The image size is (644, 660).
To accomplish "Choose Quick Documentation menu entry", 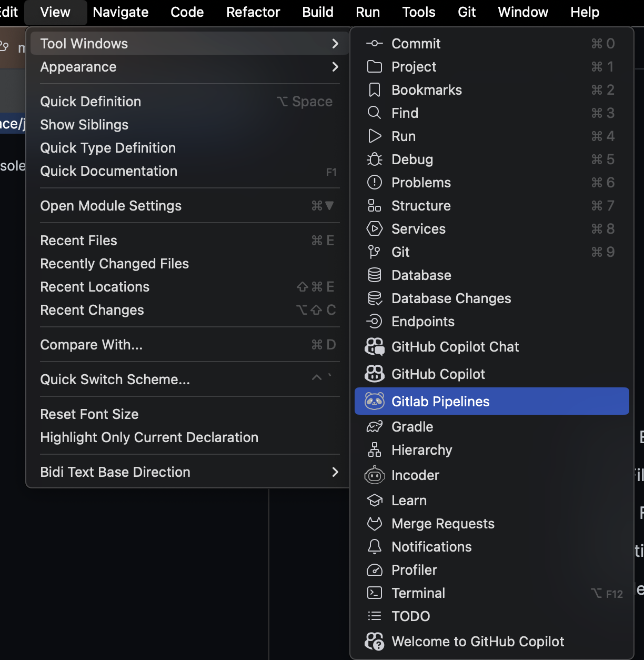I will (109, 171).
